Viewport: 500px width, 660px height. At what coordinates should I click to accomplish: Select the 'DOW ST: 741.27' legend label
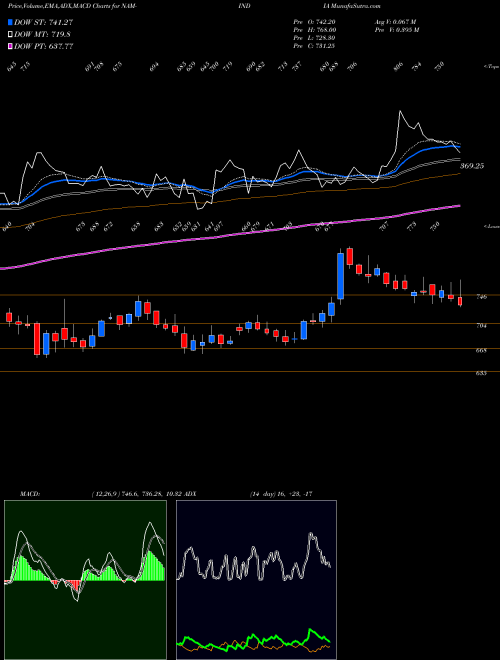click(x=43, y=22)
